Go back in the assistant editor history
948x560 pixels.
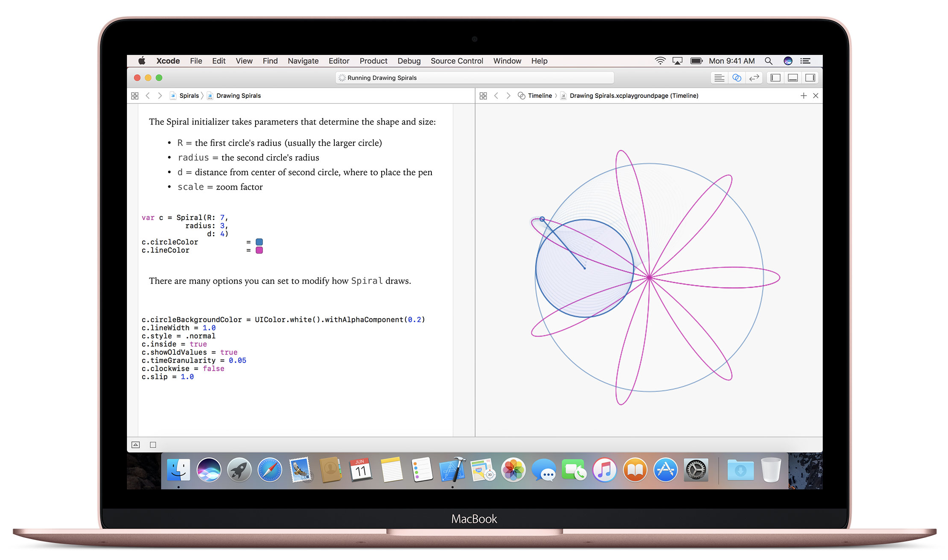pos(496,96)
